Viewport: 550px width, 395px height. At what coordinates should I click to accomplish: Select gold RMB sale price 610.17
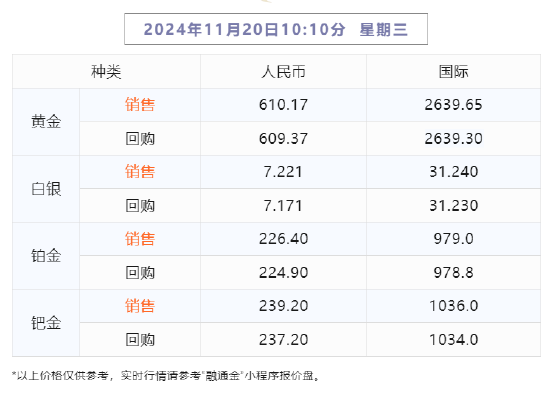click(x=283, y=105)
